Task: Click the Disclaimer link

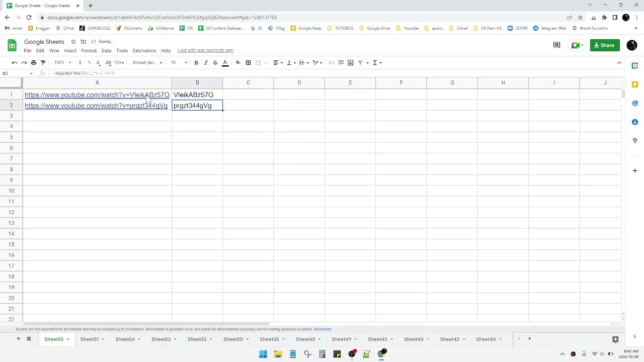Action: tap(323, 329)
